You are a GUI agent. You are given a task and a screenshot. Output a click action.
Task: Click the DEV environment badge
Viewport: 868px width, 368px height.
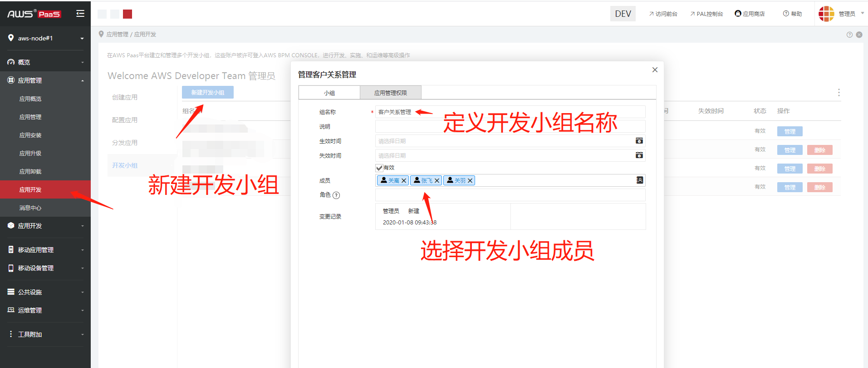623,14
